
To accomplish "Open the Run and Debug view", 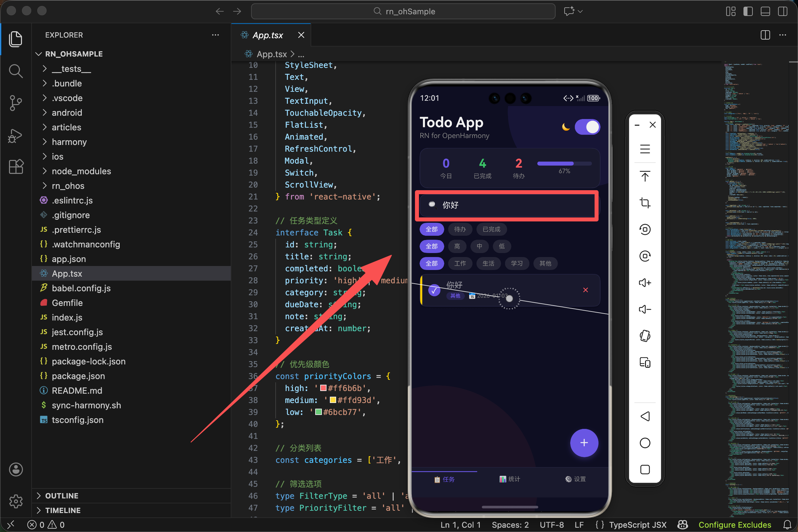I will click(16, 136).
